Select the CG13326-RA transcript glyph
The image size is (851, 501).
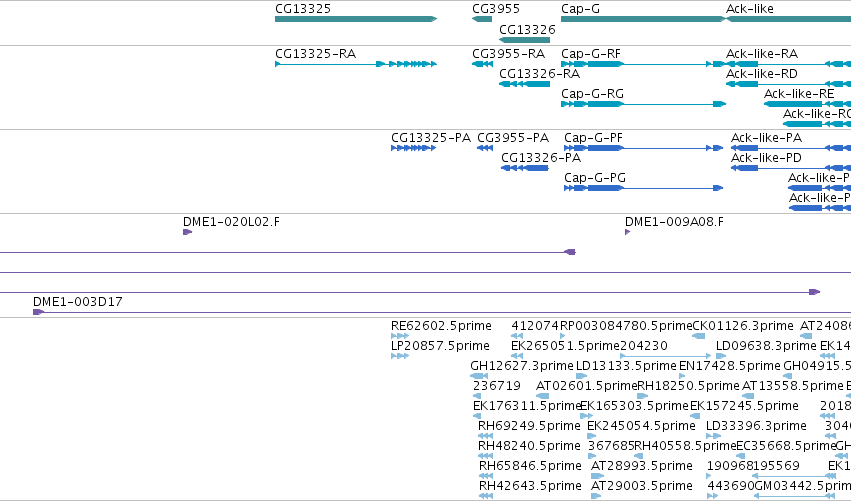click(x=524, y=84)
